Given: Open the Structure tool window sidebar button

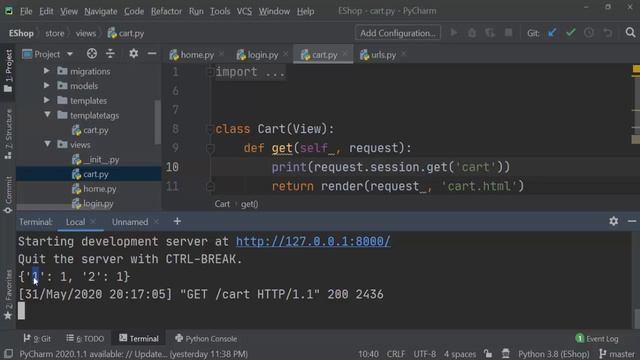Looking at the screenshot, I should (x=8, y=134).
